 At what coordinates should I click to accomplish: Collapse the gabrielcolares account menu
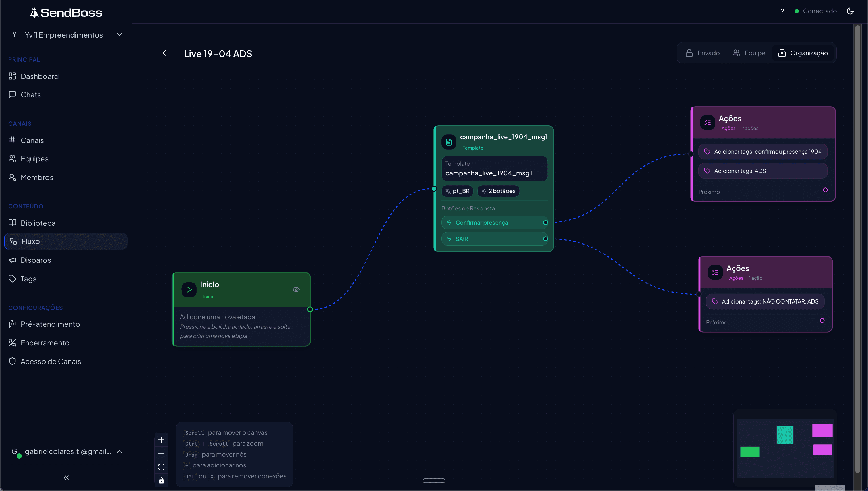[119, 451]
